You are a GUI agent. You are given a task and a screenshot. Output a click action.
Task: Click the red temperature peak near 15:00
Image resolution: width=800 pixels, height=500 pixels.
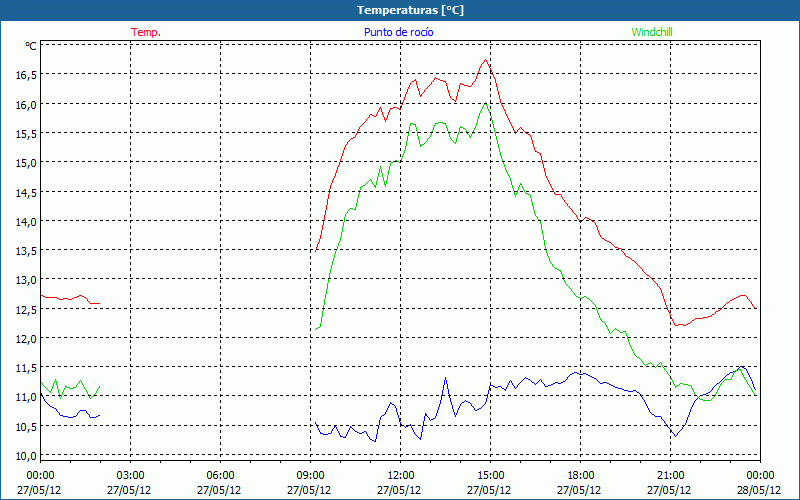485,60
